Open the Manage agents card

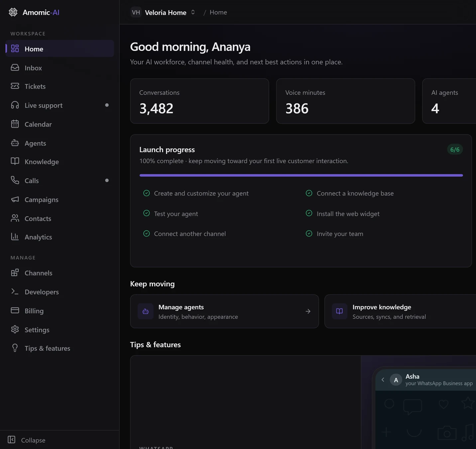(224, 311)
